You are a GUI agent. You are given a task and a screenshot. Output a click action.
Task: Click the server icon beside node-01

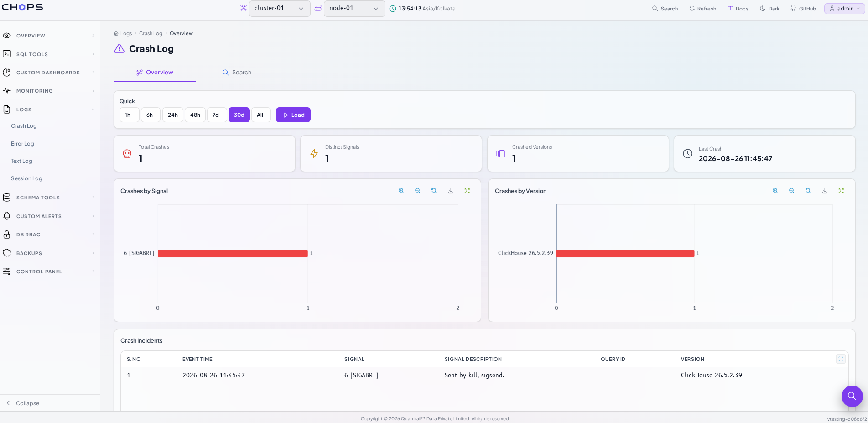pos(318,8)
